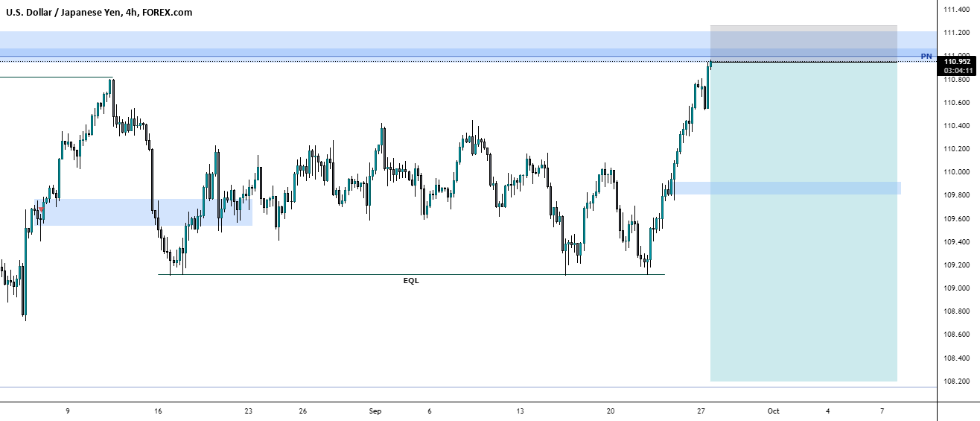The image size is (980, 421).
Task: Click the current price label 110.952
Action: 957,61
